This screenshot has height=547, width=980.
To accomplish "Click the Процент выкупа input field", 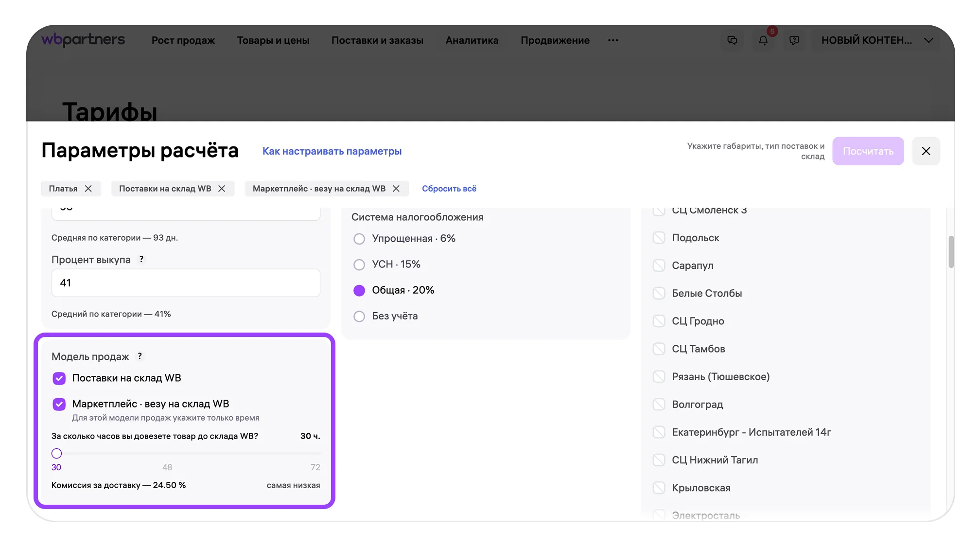I will click(x=186, y=283).
